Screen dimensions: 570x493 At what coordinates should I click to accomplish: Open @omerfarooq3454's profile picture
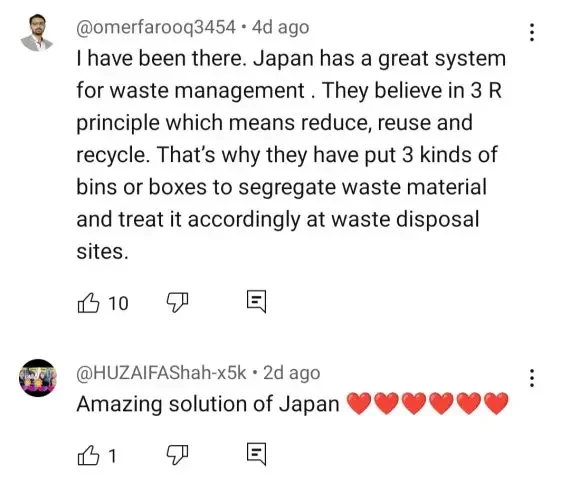[x=37, y=33]
